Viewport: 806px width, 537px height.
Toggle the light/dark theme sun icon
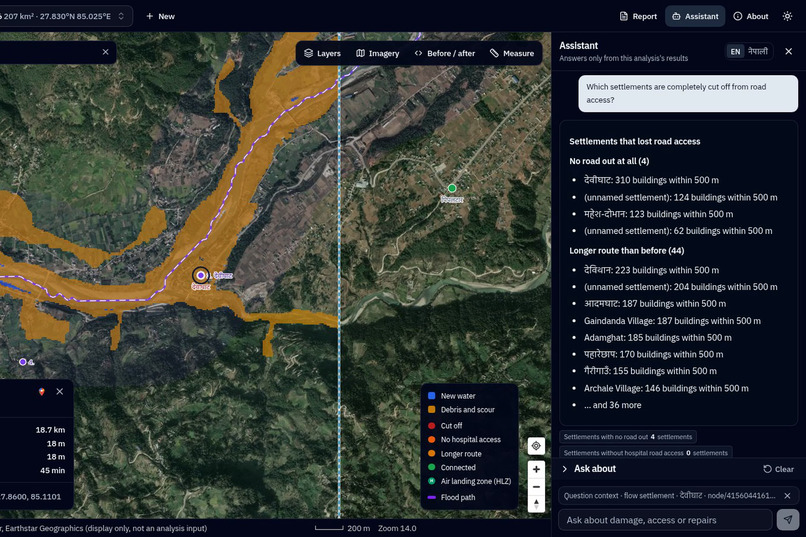point(787,16)
